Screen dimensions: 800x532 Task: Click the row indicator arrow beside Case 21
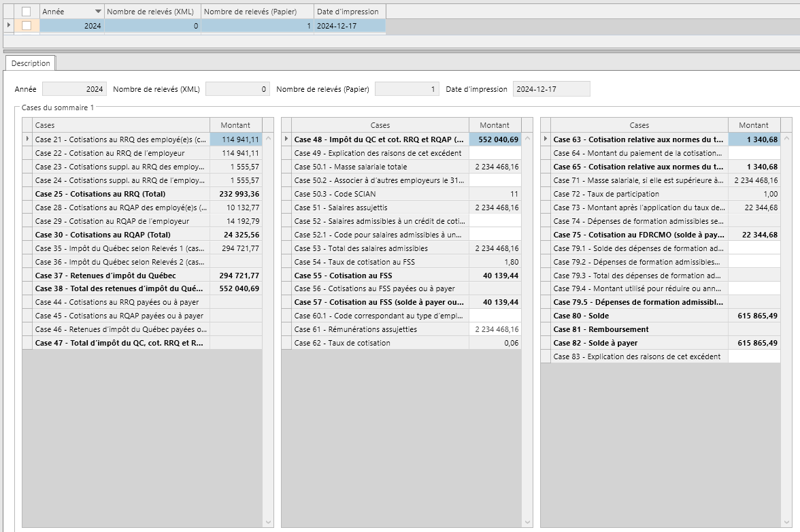point(27,139)
